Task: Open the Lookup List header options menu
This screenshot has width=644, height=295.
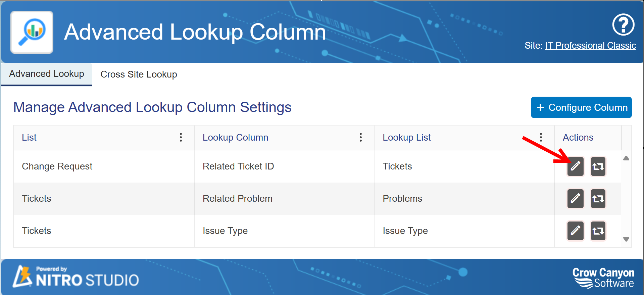Action: (541, 137)
